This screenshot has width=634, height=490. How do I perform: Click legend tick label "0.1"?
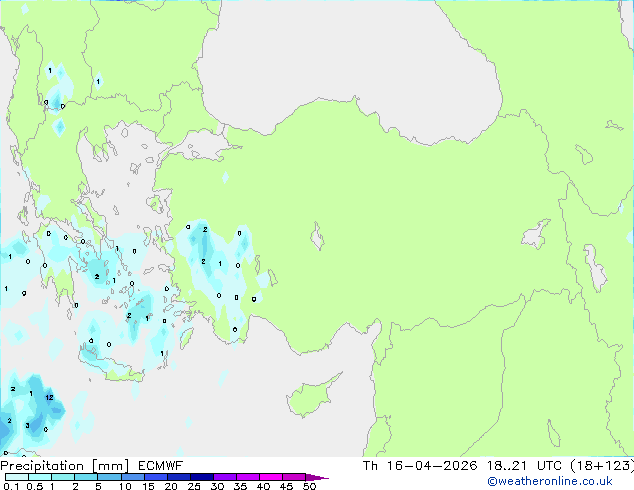(11, 486)
